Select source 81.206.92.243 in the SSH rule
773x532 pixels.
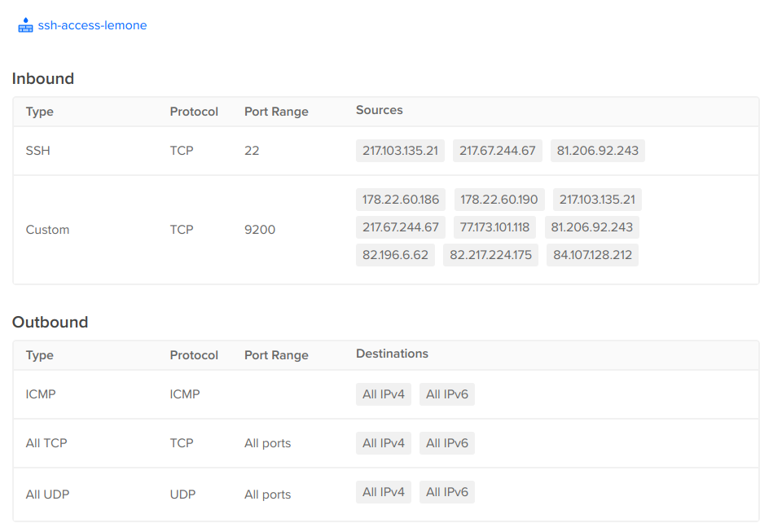pyautogui.click(x=597, y=150)
